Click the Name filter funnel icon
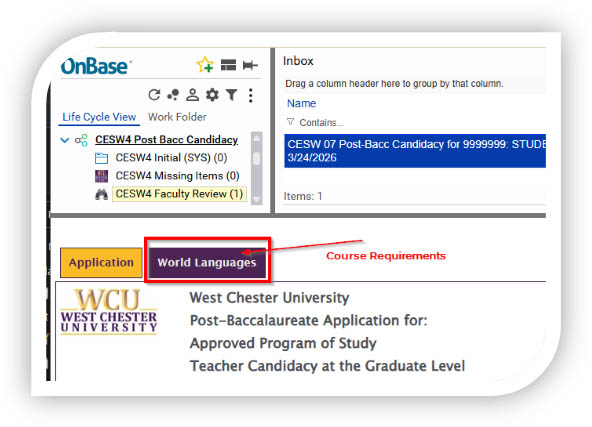 tap(290, 122)
